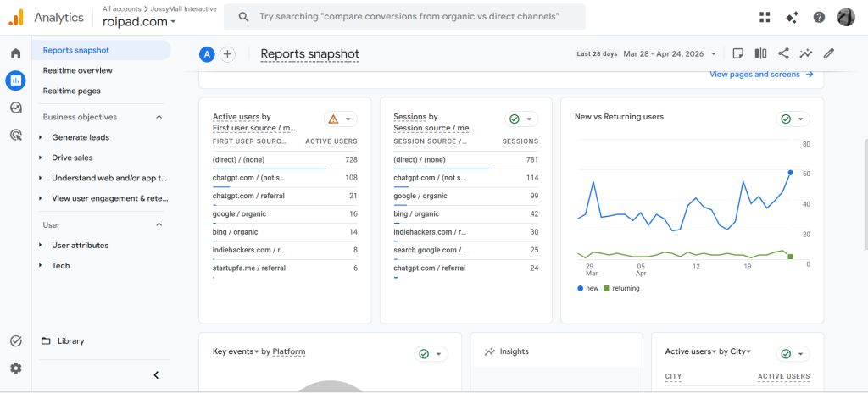Click the Insights card sparkle icon

pyautogui.click(x=489, y=351)
